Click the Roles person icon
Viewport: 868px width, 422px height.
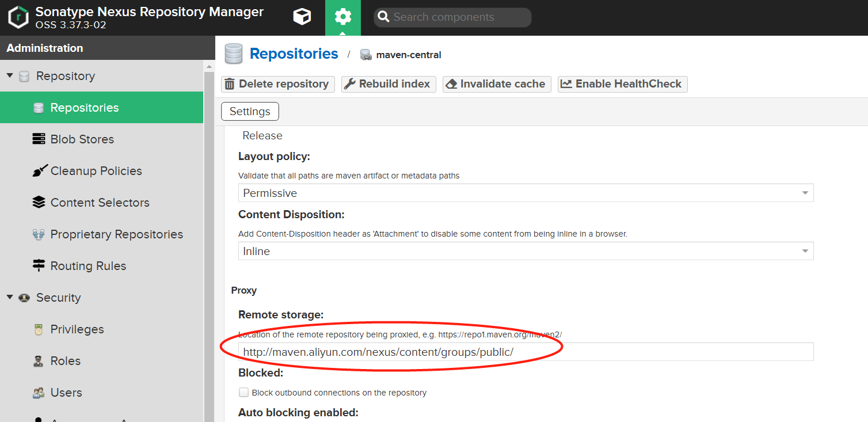click(x=39, y=361)
